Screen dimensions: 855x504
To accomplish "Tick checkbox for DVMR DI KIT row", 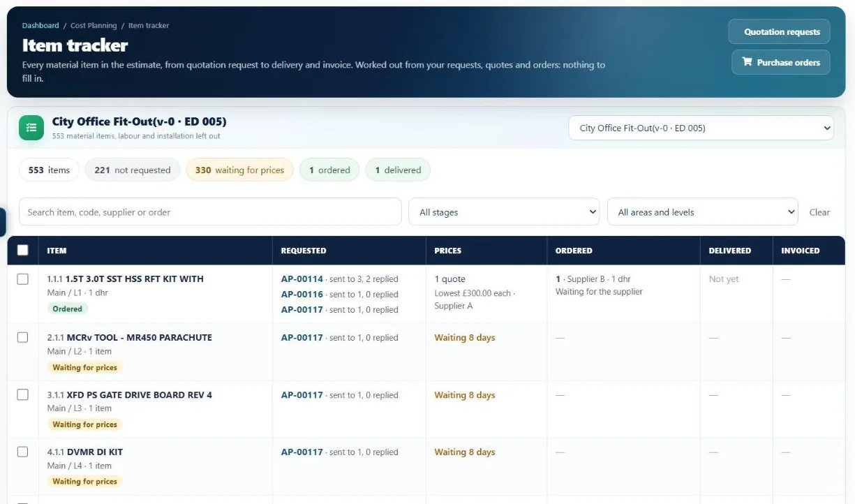I will tap(23, 452).
